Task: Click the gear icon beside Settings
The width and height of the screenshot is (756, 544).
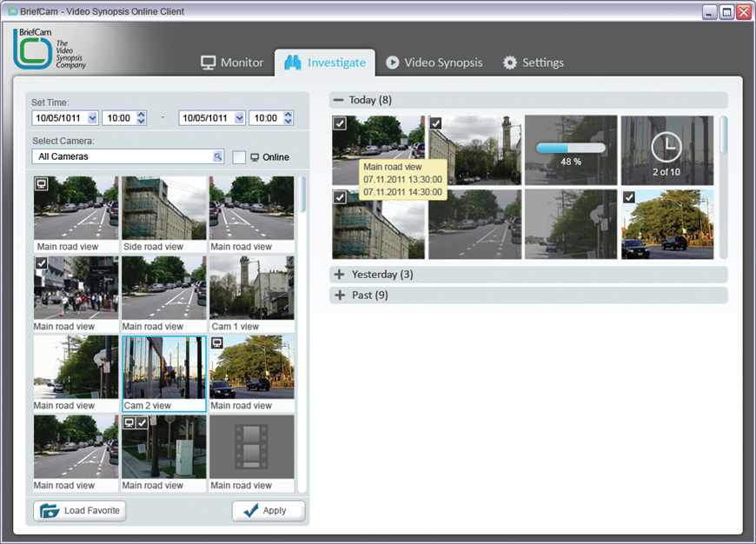Action: pos(510,63)
